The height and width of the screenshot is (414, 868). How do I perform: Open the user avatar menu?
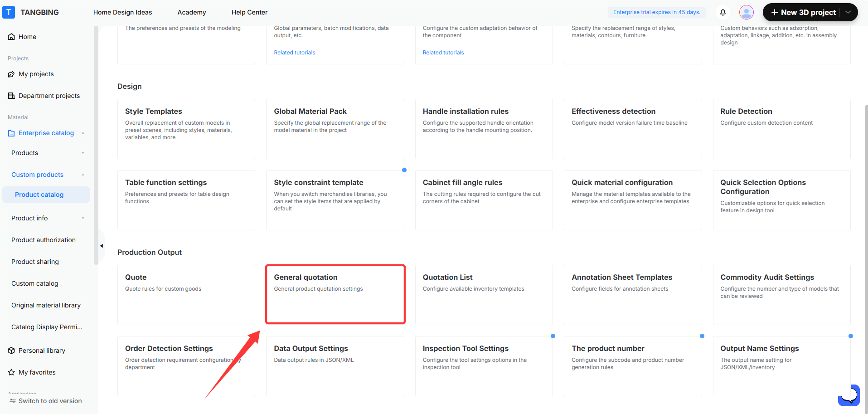coord(746,12)
